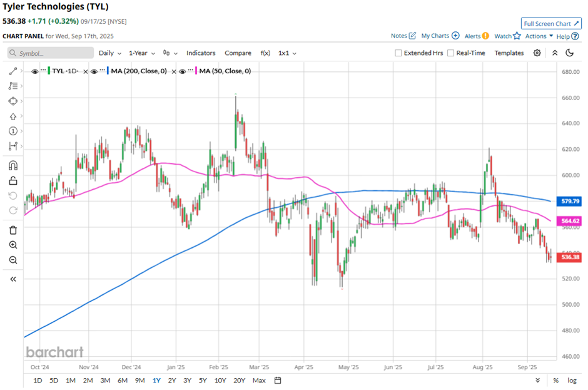Select the 1Y time range
Screen dimensions: 588x390
tap(156, 380)
